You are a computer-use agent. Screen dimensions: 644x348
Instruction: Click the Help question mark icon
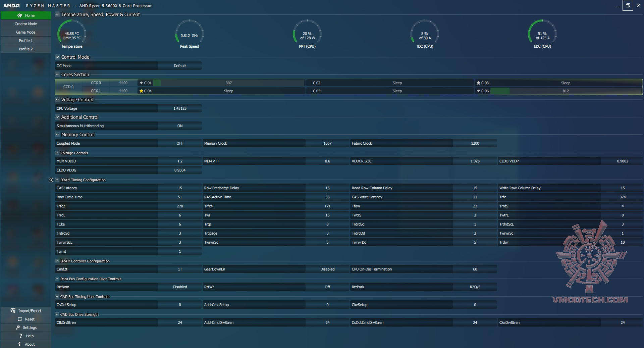click(21, 336)
